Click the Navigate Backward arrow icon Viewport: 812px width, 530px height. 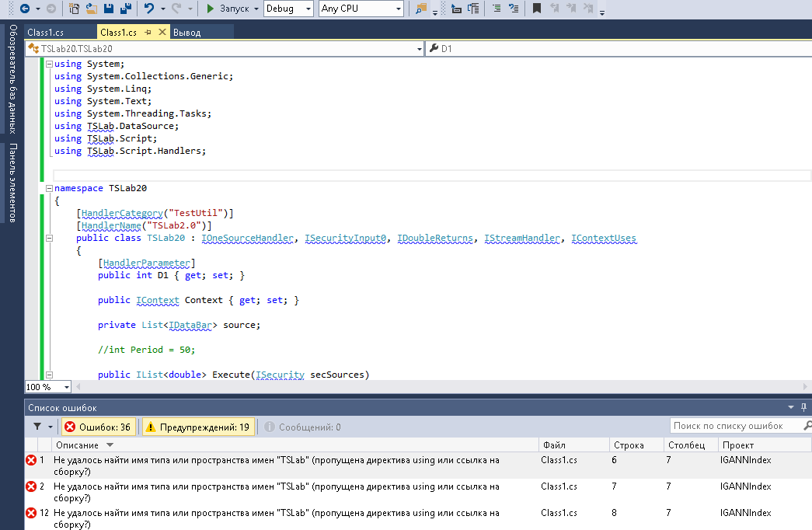(x=25, y=9)
